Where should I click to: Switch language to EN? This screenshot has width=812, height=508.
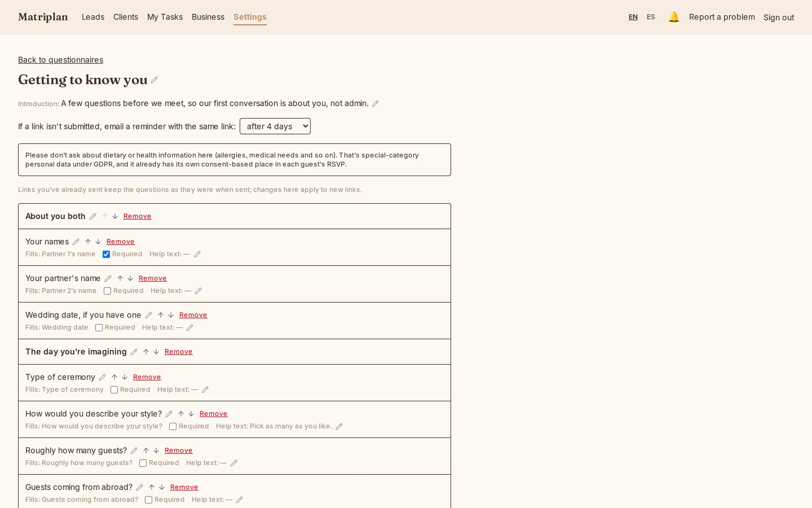[633, 17]
